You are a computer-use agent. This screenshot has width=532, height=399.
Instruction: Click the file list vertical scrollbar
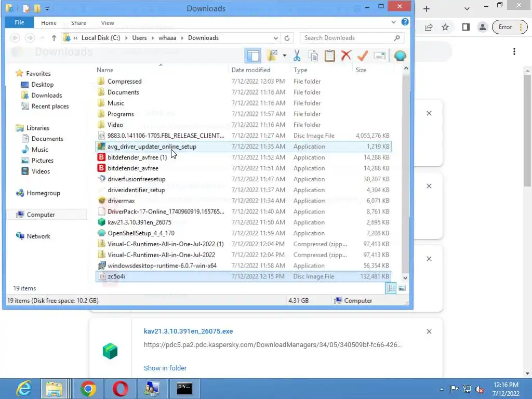tap(405, 173)
